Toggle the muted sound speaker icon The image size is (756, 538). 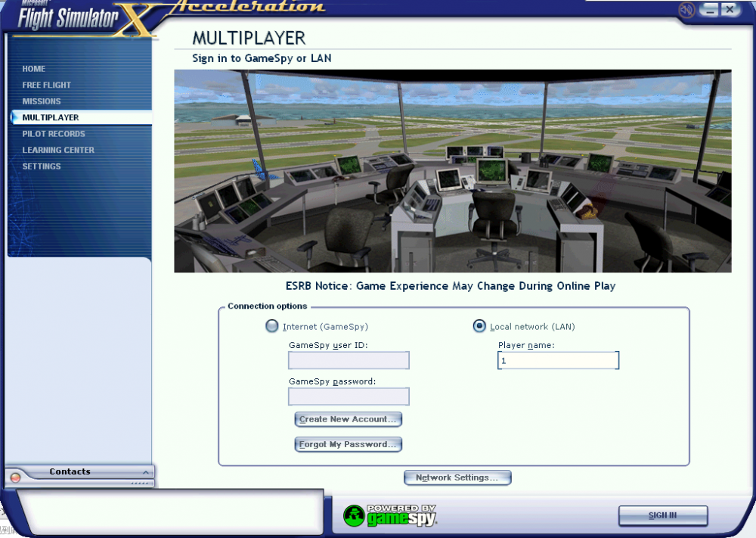coord(686,10)
